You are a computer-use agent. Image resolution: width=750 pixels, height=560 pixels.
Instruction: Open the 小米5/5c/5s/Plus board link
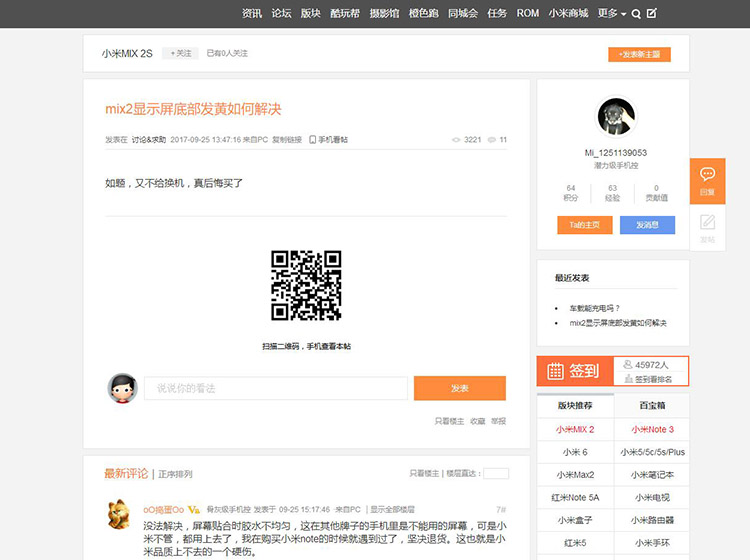(652, 452)
